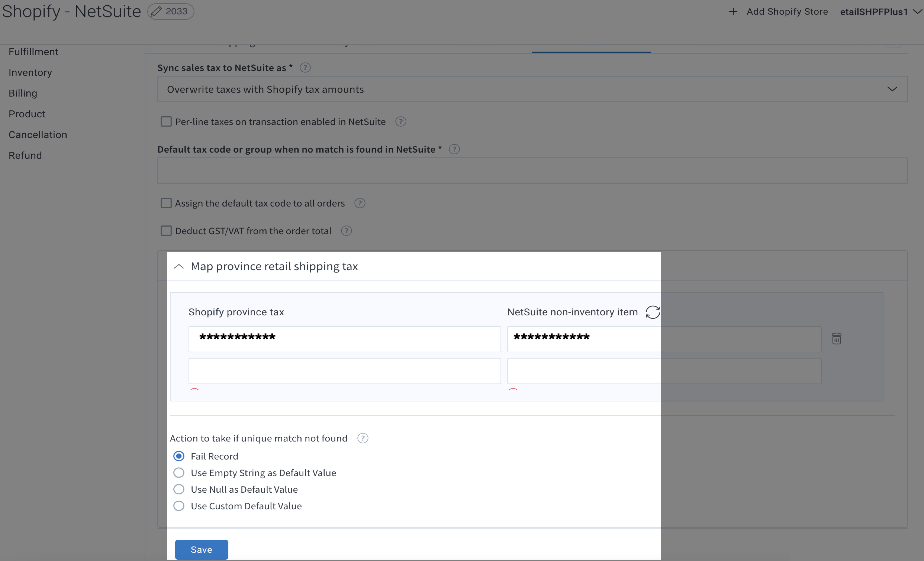Refresh NetSuite non-inventory item list
Screen dimensions: 924x561
click(653, 312)
